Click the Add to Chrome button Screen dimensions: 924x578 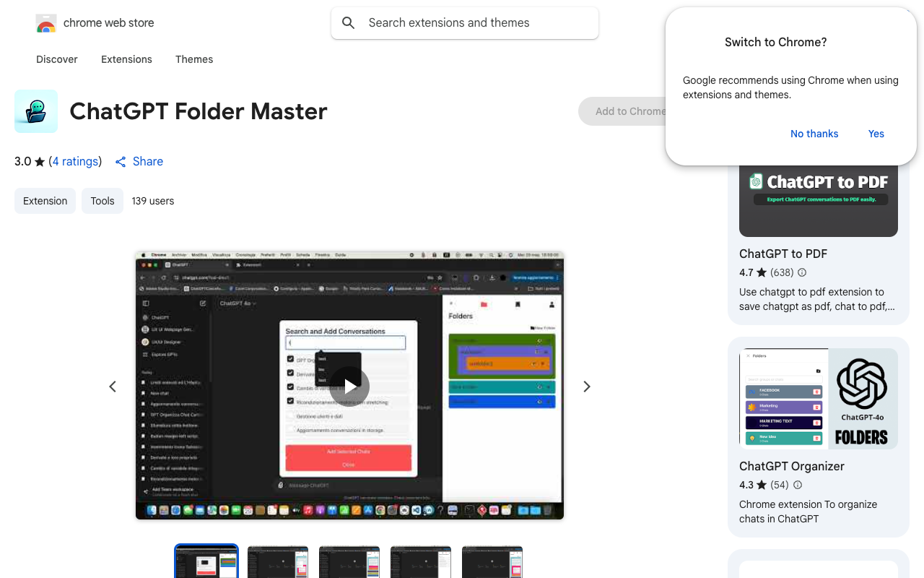622,111
